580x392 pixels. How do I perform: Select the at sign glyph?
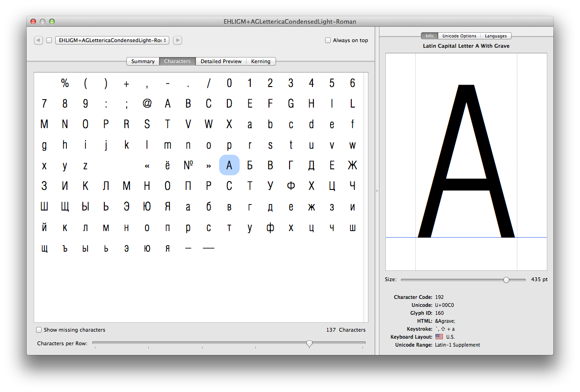(147, 104)
